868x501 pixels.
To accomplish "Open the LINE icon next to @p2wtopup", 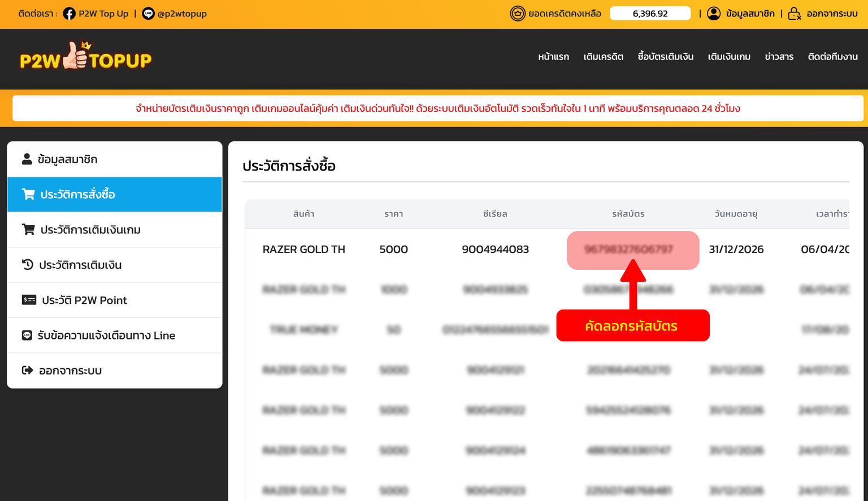I will pos(148,14).
